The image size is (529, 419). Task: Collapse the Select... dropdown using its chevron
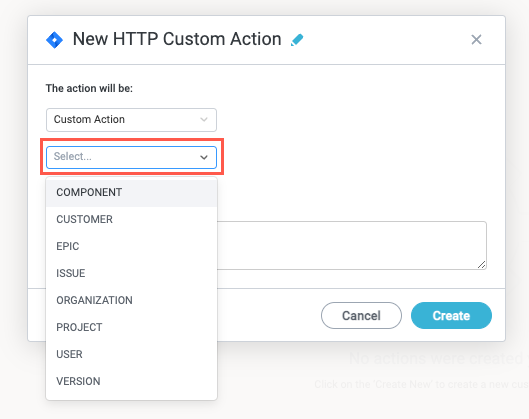pos(204,157)
